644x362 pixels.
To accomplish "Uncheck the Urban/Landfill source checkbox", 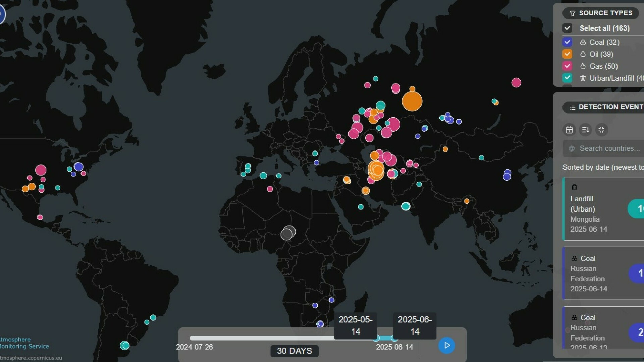I will point(567,78).
